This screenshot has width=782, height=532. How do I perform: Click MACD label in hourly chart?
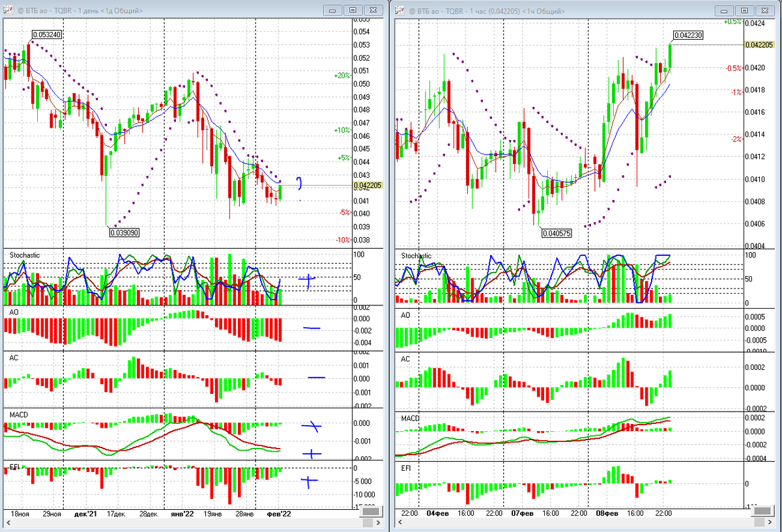[x=410, y=418]
